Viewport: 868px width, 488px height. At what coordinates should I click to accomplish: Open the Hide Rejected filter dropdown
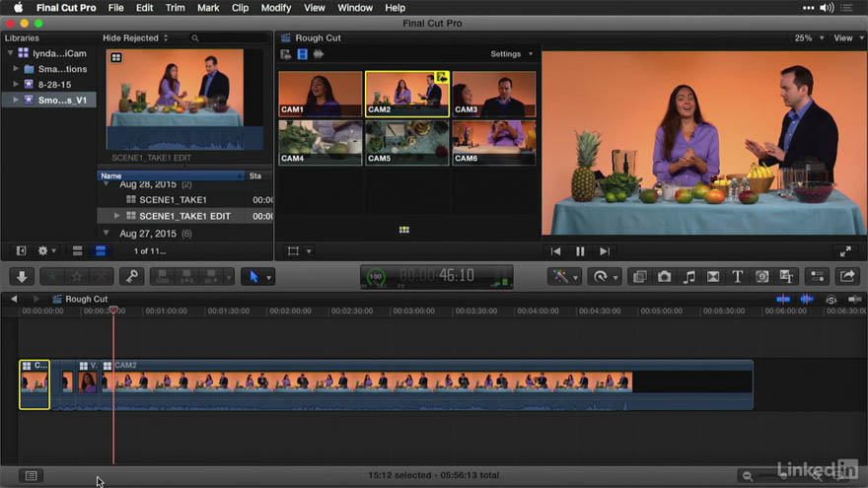[135, 37]
